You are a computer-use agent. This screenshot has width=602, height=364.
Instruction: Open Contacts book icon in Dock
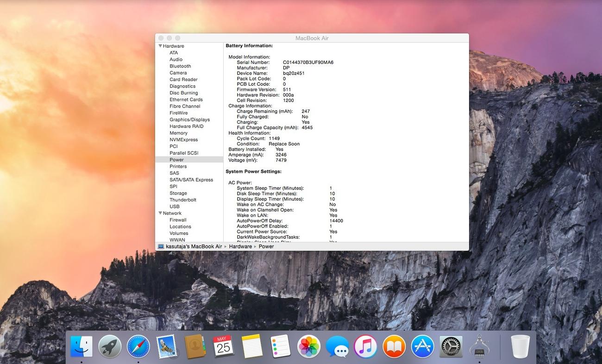tap(195, 346)
